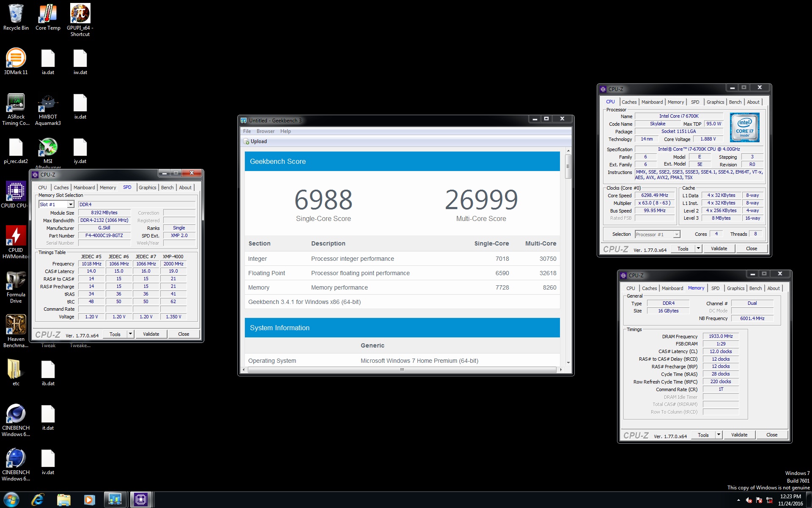Viewport: 812px width, 508px height.
Task: Open ASRock Timing Configurator icon
Action: click(16, 109)
